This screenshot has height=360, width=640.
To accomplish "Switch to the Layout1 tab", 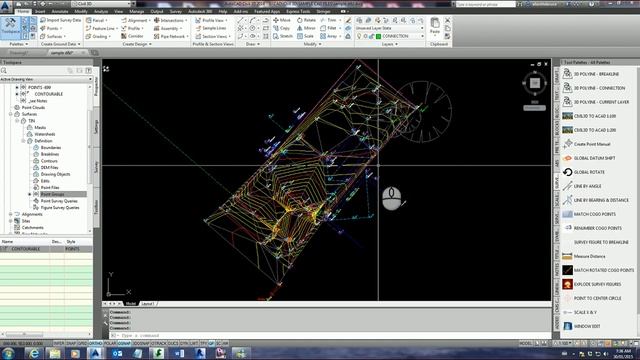I will point(147,304).
